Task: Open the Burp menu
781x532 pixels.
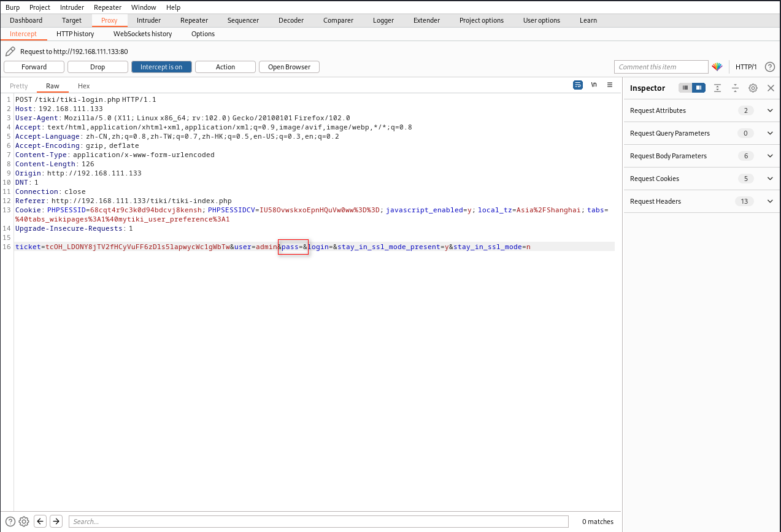Action: 13,7
